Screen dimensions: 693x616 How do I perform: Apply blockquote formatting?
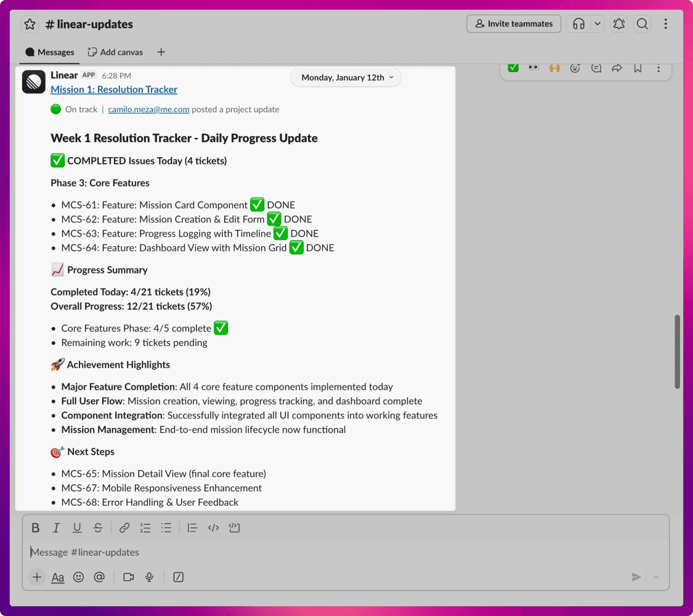coord(192,528)
